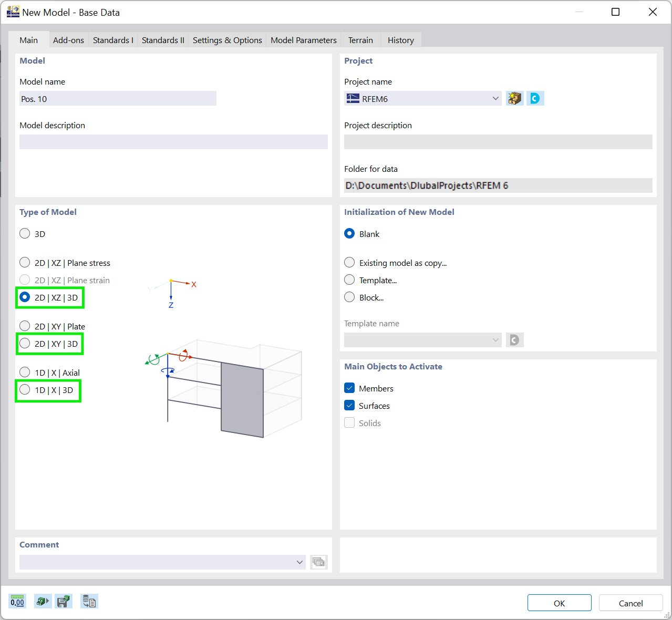Viewport: 672px width, 620px height.
Task: Click the save-as-template disk icon
Action: [x=64, y=601]
